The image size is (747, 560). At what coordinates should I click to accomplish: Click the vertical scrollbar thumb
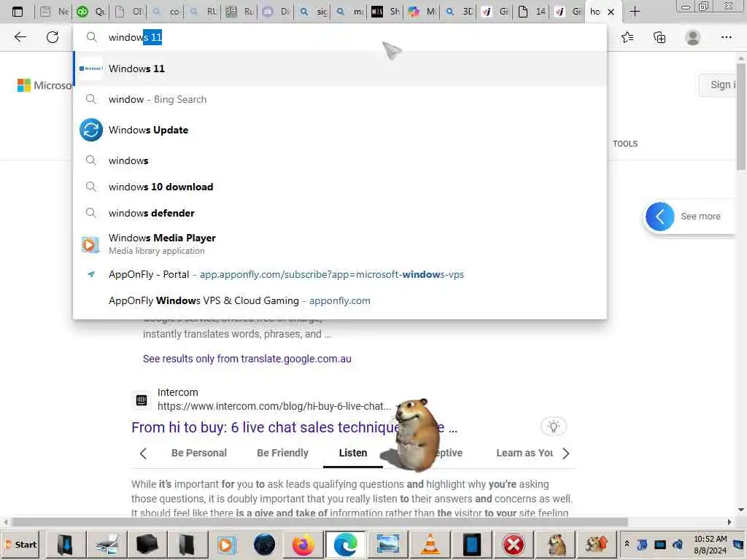741,116
